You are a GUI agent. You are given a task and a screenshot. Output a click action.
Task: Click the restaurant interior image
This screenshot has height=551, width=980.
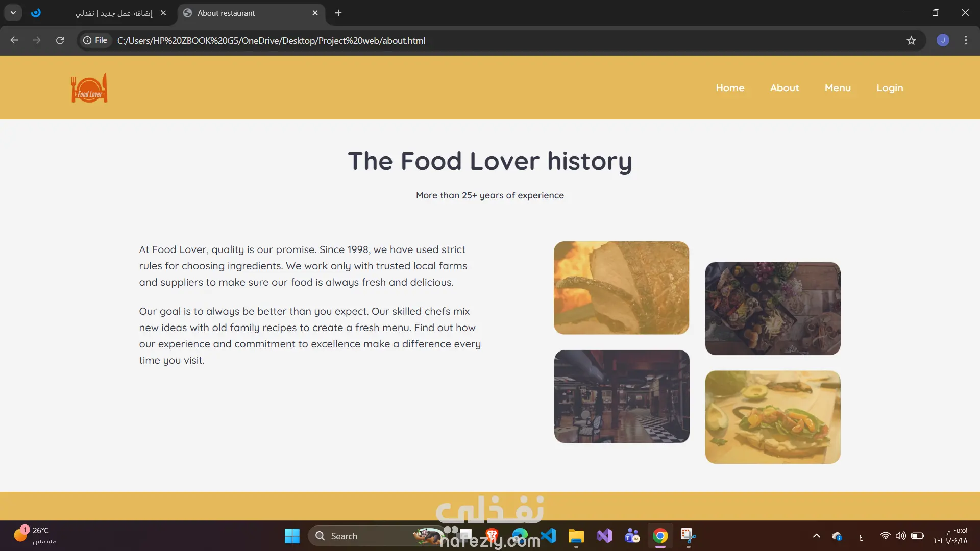(x=622, y=396)
